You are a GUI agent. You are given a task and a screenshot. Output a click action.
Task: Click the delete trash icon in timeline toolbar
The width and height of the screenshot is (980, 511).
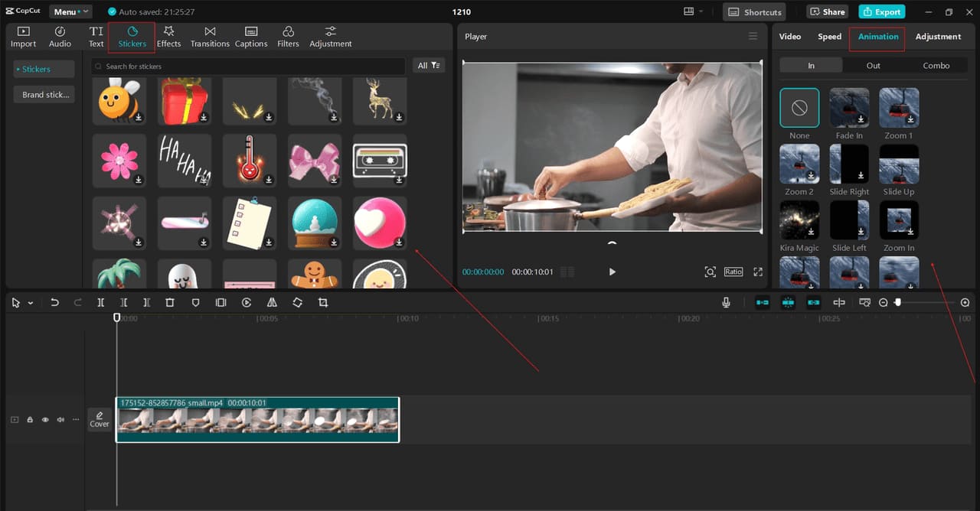170,303
